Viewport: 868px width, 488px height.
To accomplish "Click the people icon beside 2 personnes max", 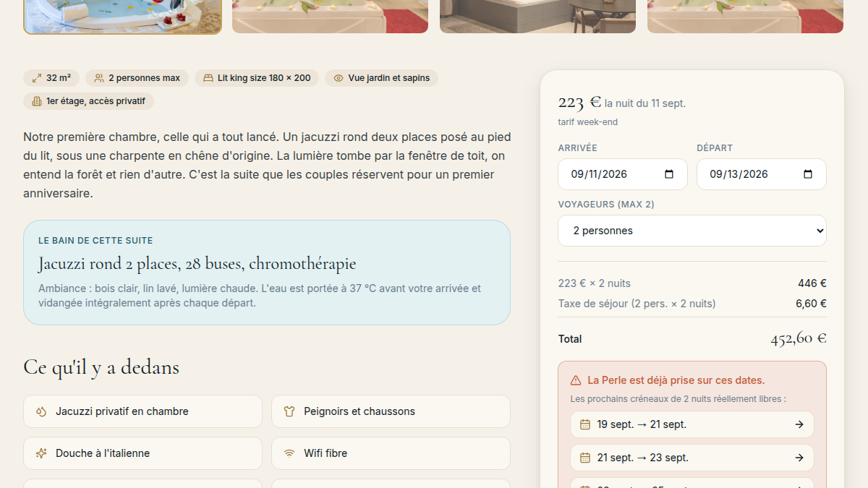I will pos(99,78).
